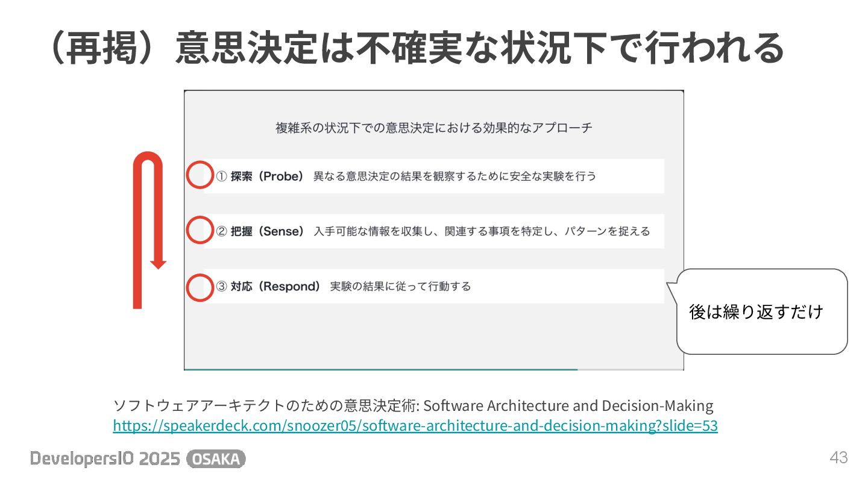868x488 pixels.
Task: Click the red circle beside ① 探索 (Probe)
Action: pos(199,175)
